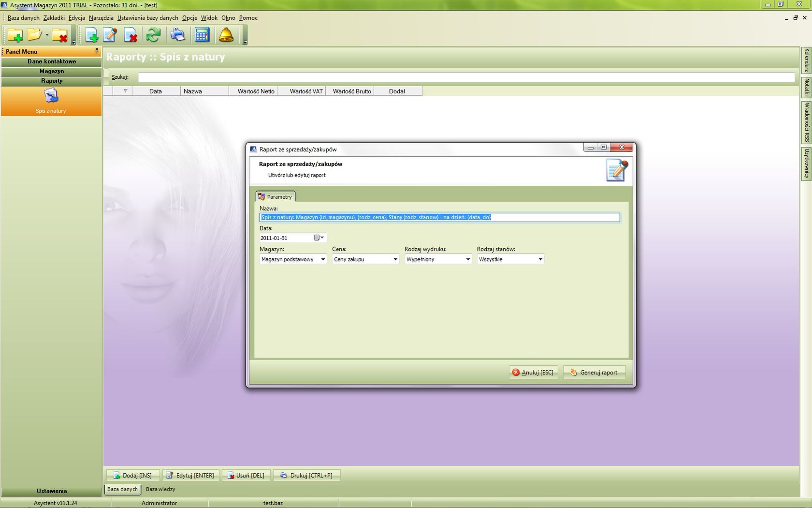Expand the Cena dropdown
This screenshot has height=508, width=812.
(395, 259)
